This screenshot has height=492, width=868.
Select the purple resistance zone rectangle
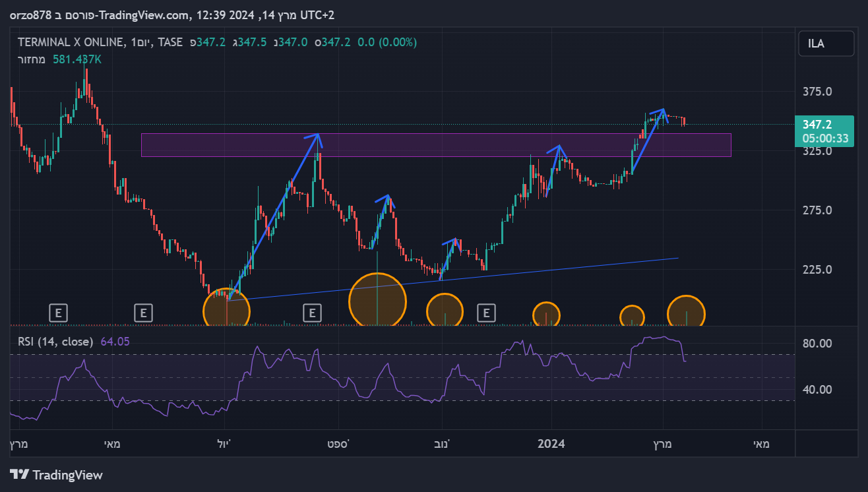point(435,145)
